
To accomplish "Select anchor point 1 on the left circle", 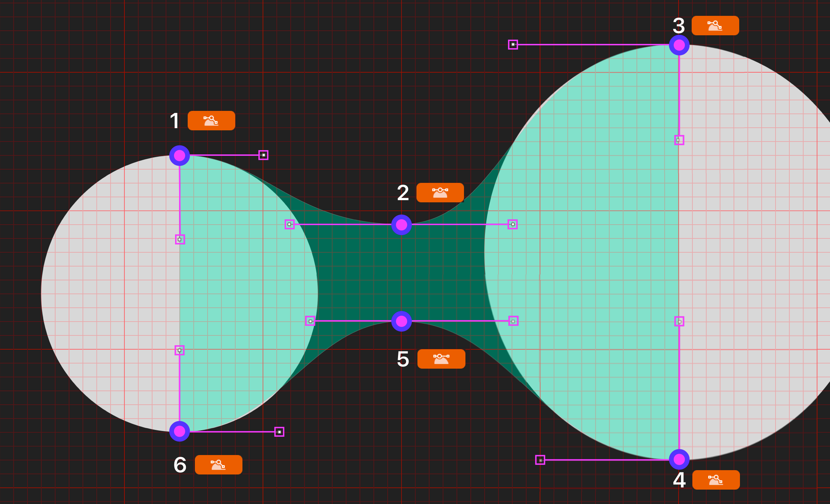I will click(179, 156).
